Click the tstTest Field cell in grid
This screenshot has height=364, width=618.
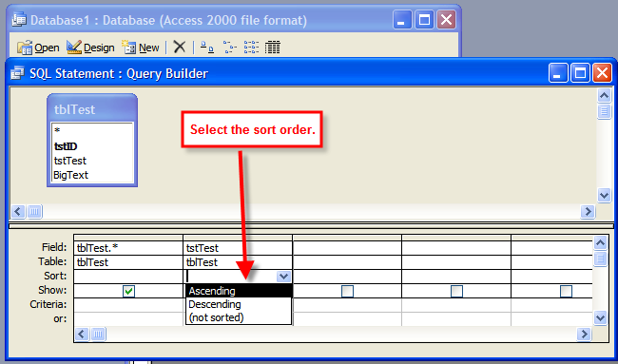pos(238,248)
